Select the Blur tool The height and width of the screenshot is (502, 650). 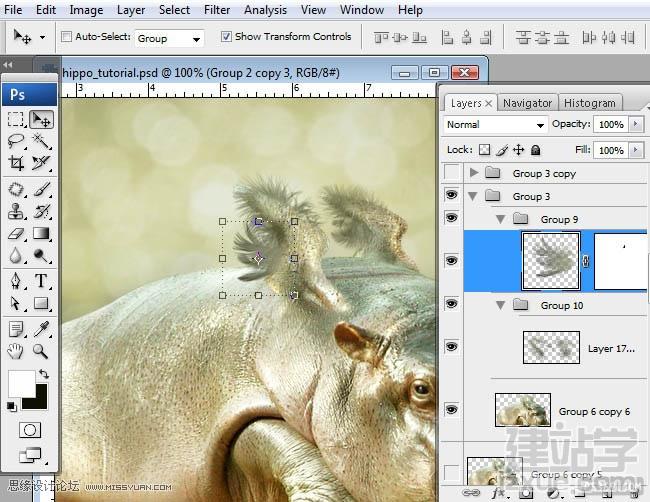[16, 255]
